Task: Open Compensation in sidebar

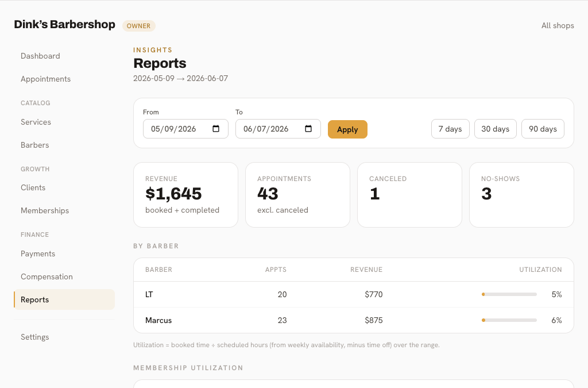Action: point(47,276)
